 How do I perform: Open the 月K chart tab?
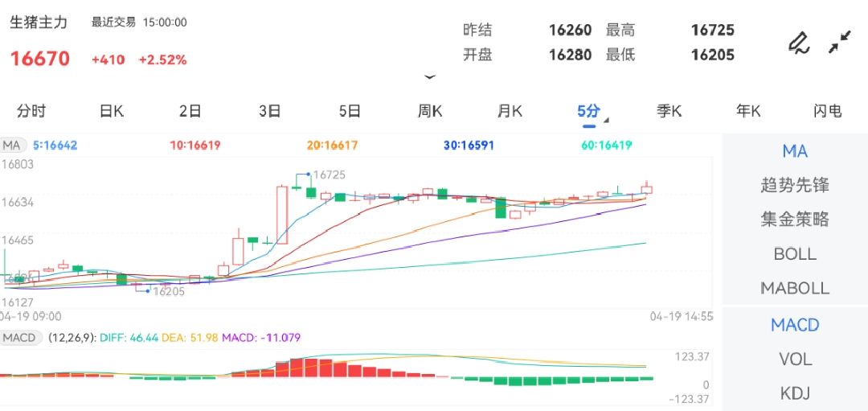[510, 111]
